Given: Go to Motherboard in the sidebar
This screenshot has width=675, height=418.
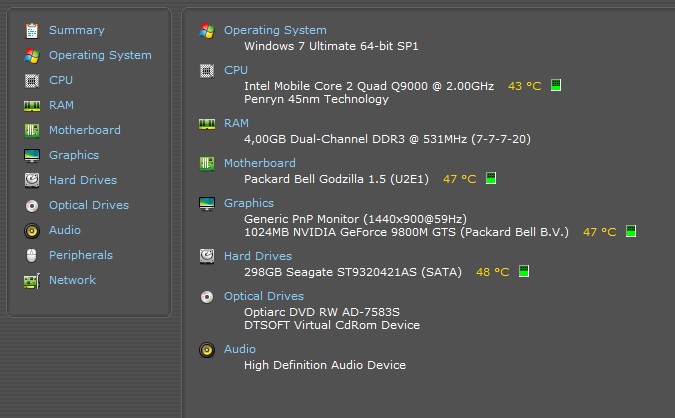Looking at the screenshot, I should pos(85,130).
